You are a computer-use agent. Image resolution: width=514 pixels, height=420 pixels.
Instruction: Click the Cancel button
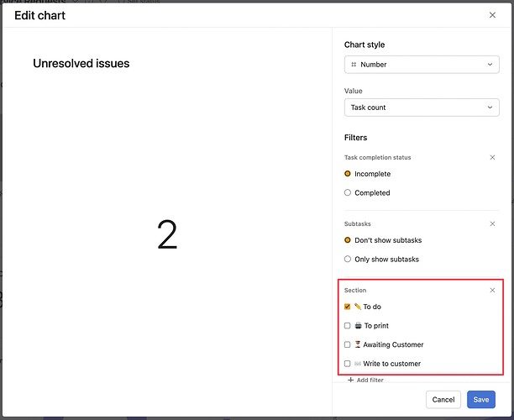pyautogui.click(x=443, y=400)
